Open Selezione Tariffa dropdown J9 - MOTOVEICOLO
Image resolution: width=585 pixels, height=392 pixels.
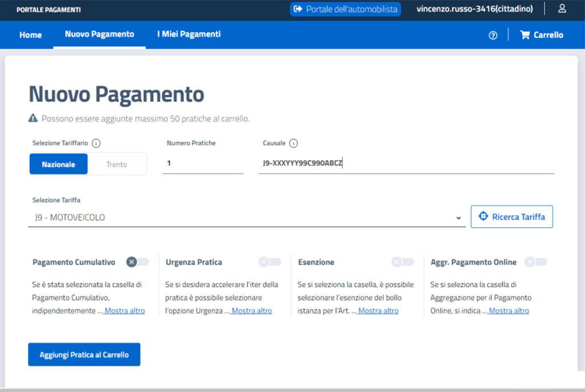click(x=247, y=217)
